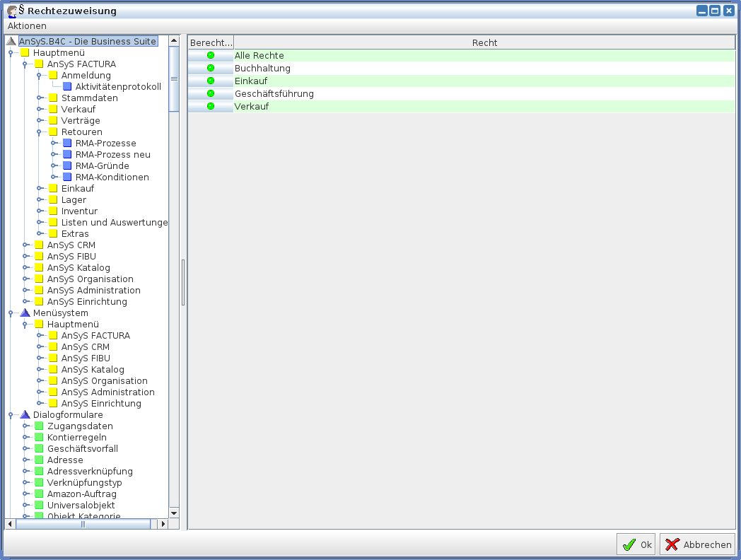Click the green icon next to Amazon-Auftrag
This screenshot has width=741, height=560.
[x=39, y=494]
